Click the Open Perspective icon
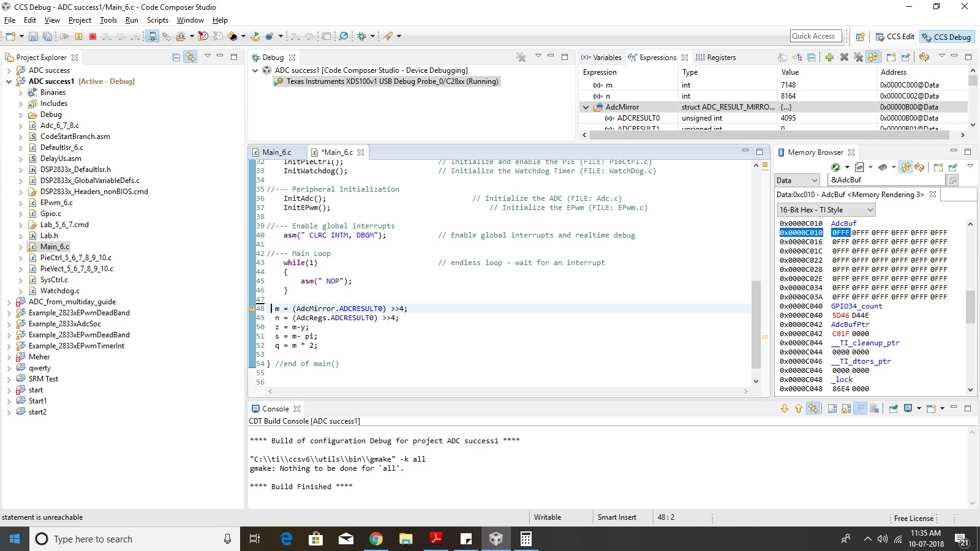The width and height of the screenshot is (980, 551). pyautogui.click(x=861, y=37)
